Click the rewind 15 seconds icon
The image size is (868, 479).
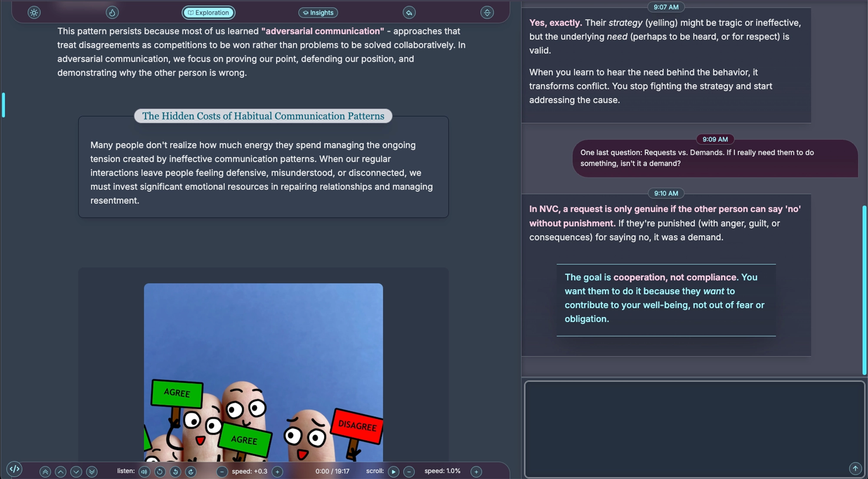[175, 472]
